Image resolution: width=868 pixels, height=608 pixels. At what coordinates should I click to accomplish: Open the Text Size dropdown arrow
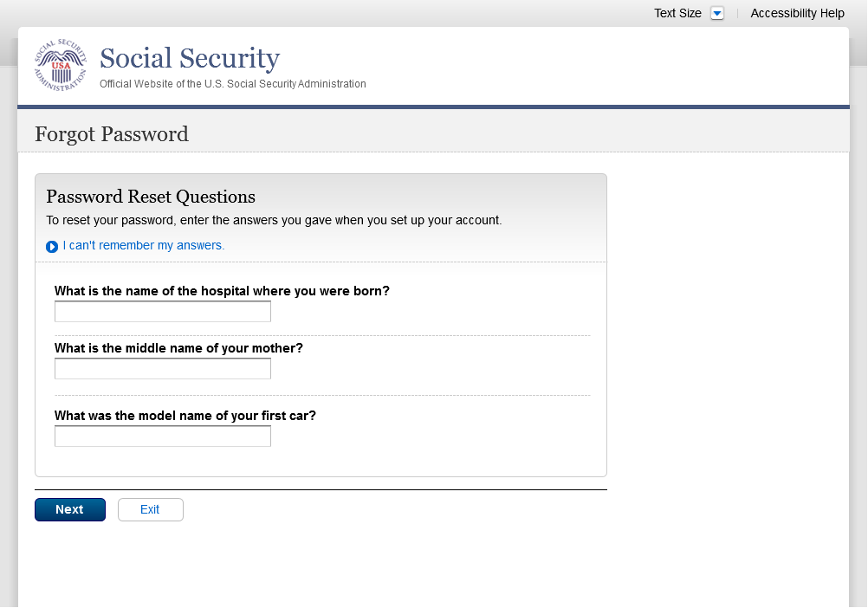(716, 13)
